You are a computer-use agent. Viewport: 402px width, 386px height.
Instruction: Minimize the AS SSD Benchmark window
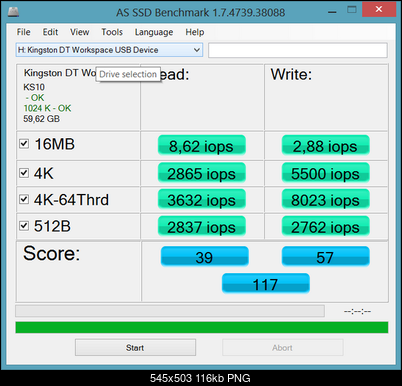tap(332, 11)
